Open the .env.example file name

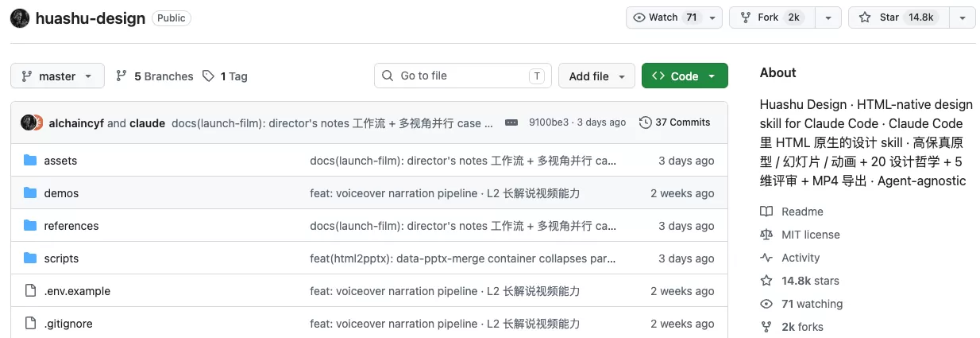(x=77, y=291)
